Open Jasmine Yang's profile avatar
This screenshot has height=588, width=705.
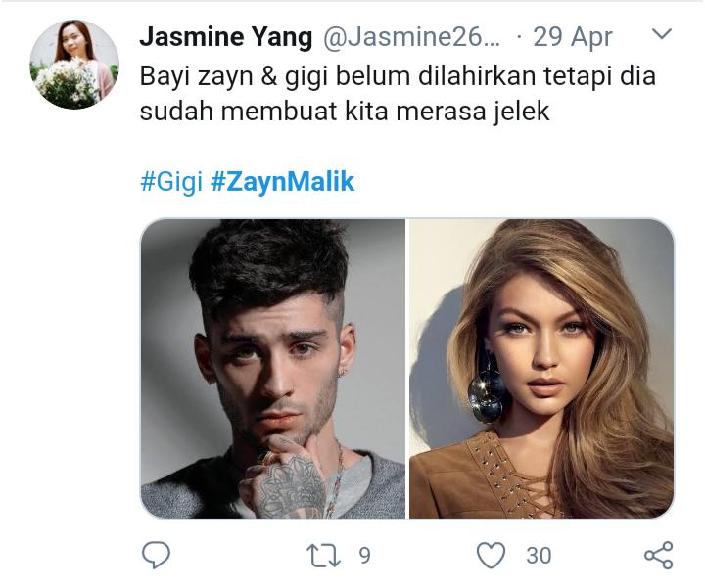point(74,65)
